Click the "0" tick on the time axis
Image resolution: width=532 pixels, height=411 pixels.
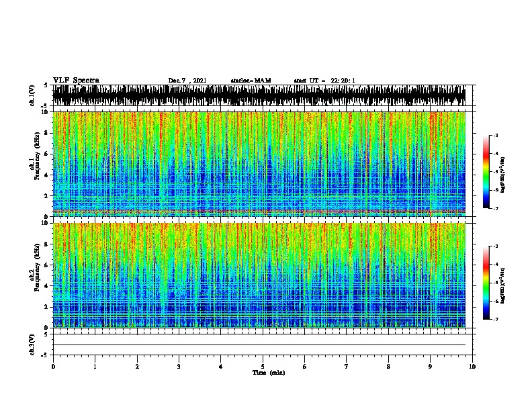pyautogui.click(x=53, y=367)
